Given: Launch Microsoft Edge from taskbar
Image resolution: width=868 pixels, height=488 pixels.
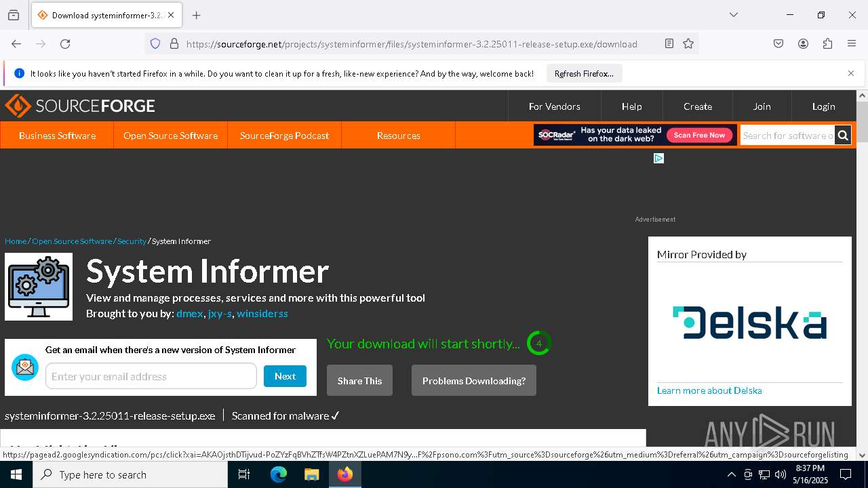Looking at the screenshot, I should pyautogui.click(x=279, y=474).
